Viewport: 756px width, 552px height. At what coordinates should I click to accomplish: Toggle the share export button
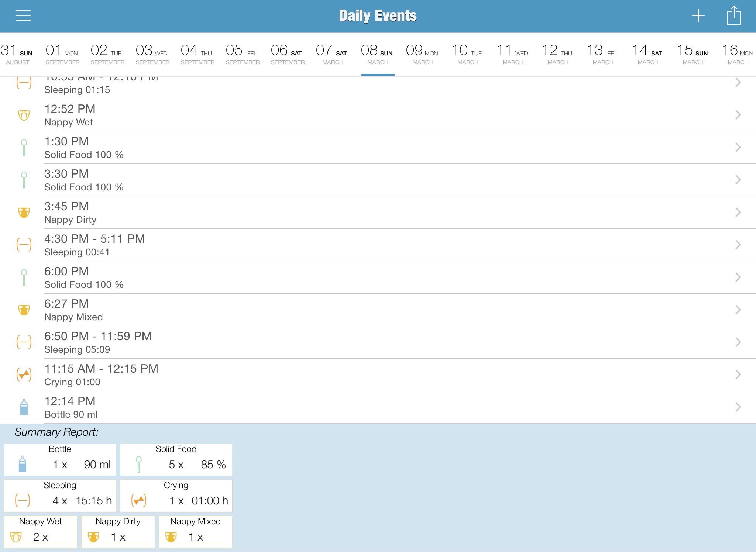[734, 16]
